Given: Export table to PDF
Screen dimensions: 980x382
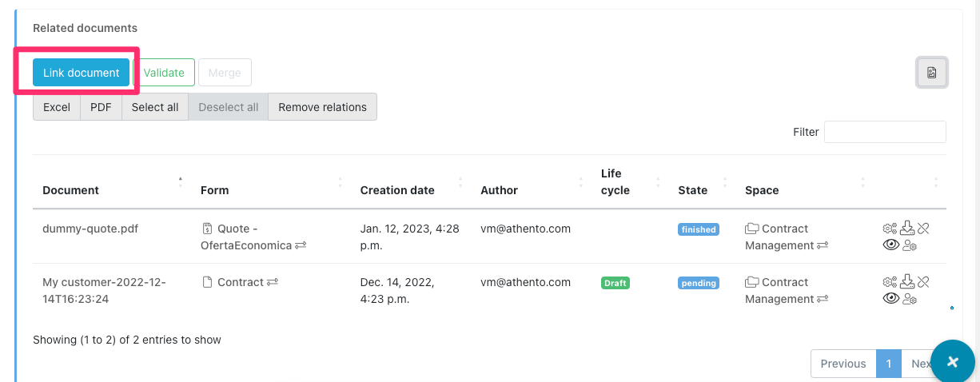Looking at the screenshot, I should tap(101, 107).
